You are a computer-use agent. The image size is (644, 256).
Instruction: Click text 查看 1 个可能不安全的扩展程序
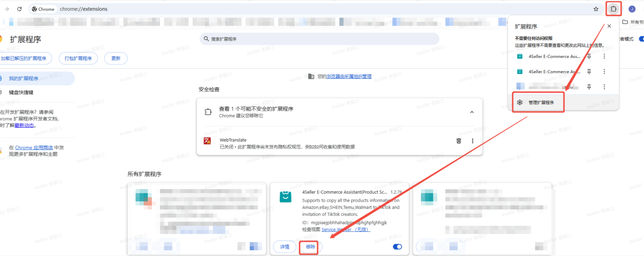[256, 109]
